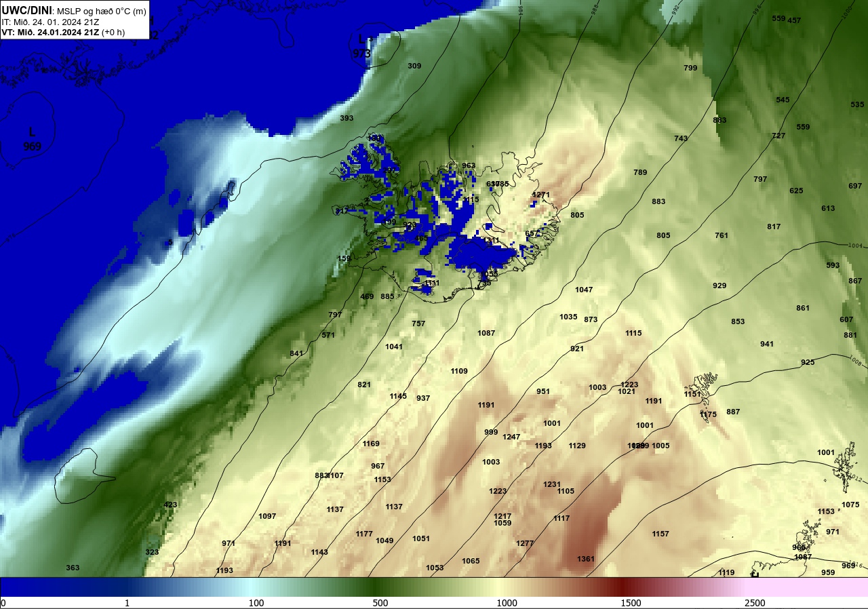Click the 1115 height value
This screenshot has height=609, width=868.
click(633, 333)
